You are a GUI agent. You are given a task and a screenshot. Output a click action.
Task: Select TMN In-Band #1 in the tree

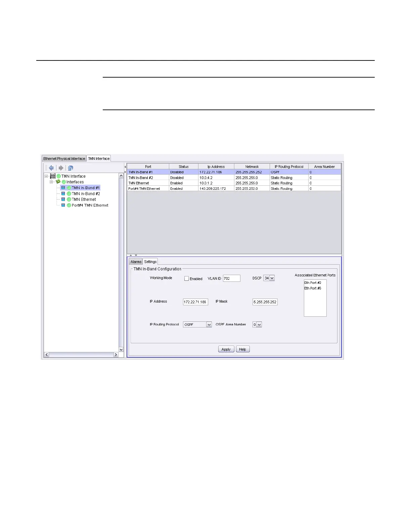[x=86, y=188]
